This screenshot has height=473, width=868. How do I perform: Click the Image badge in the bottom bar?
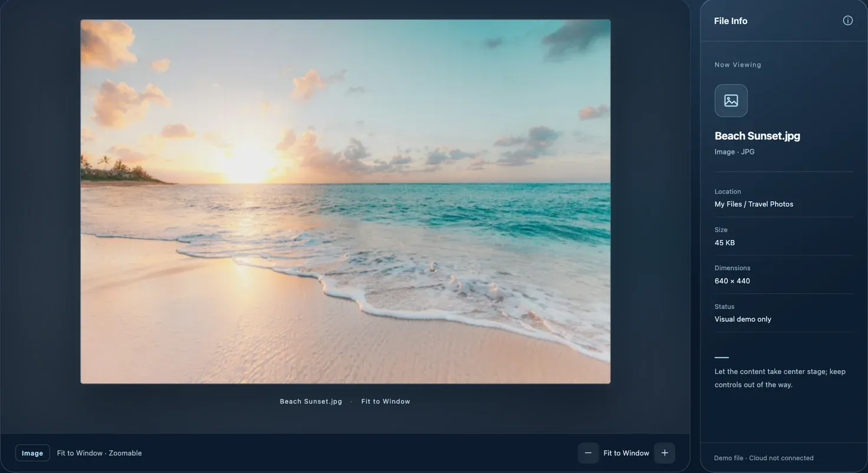pyautogui.click(x=32, y=453)
